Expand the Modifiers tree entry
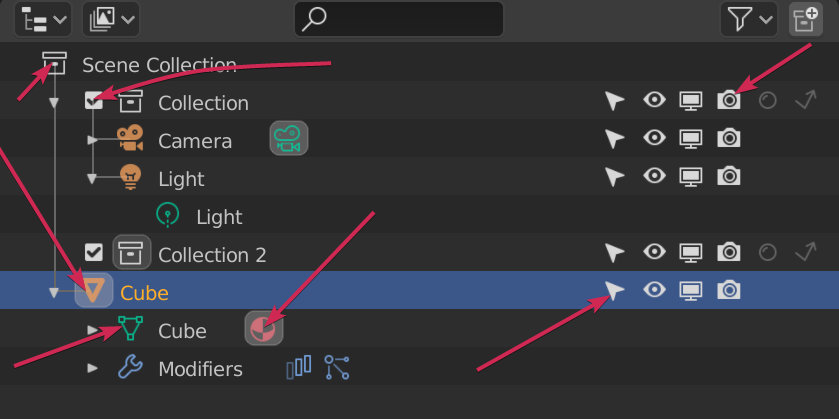The image size is (839, 419). pos(93,368)
